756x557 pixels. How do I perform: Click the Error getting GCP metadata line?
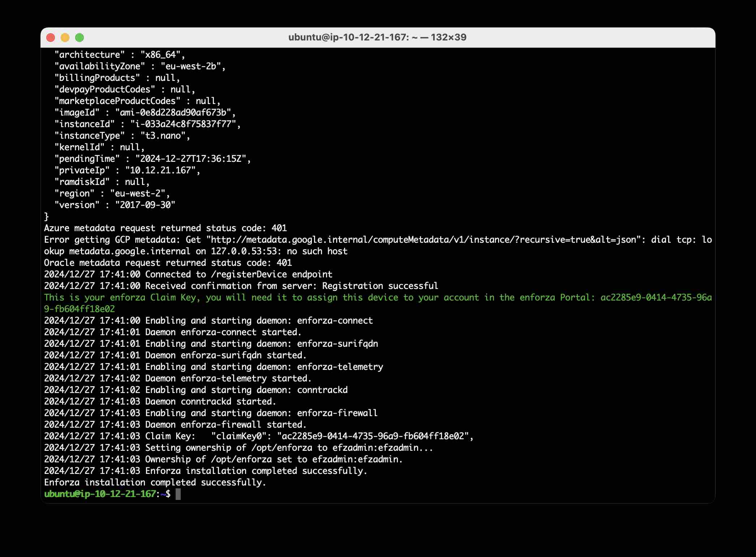[378, 239]
